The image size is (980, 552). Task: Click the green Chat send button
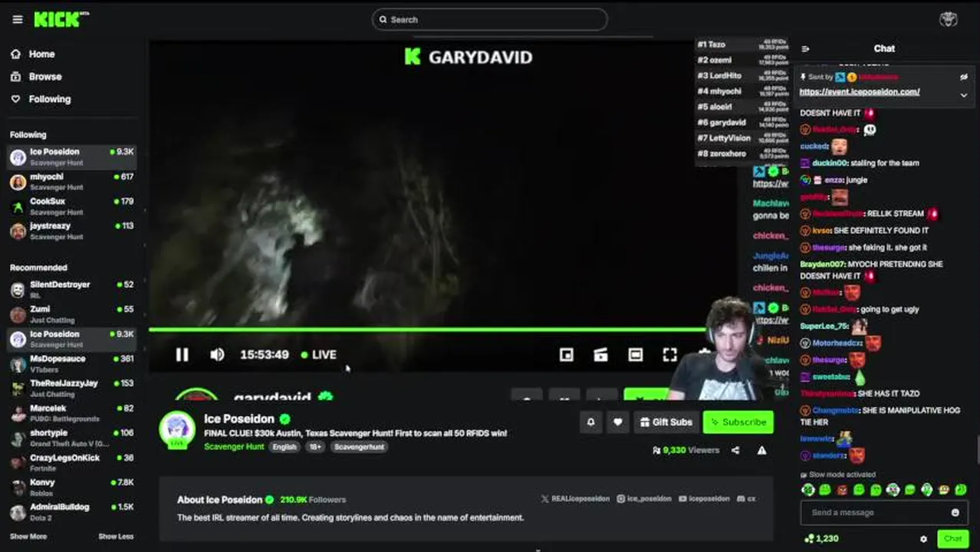952,539
